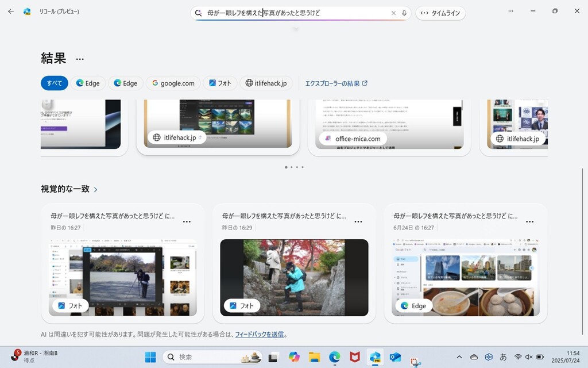Select the second Edge filter chip

pos(126,83)
